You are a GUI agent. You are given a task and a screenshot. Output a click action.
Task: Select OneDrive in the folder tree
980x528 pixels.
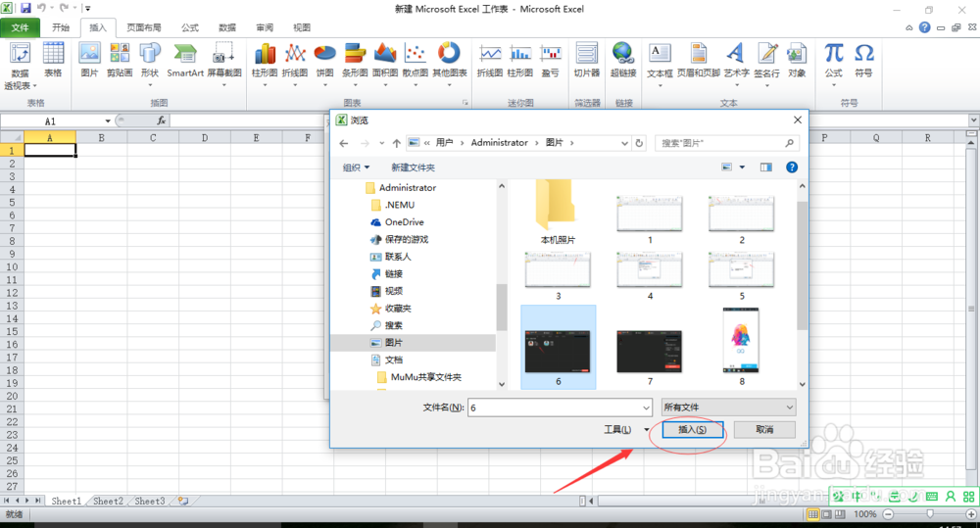[x=398, y=221]
